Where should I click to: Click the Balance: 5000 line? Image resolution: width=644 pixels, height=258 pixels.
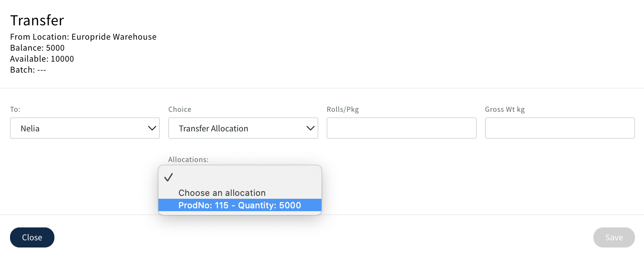(x=37, y=48)
